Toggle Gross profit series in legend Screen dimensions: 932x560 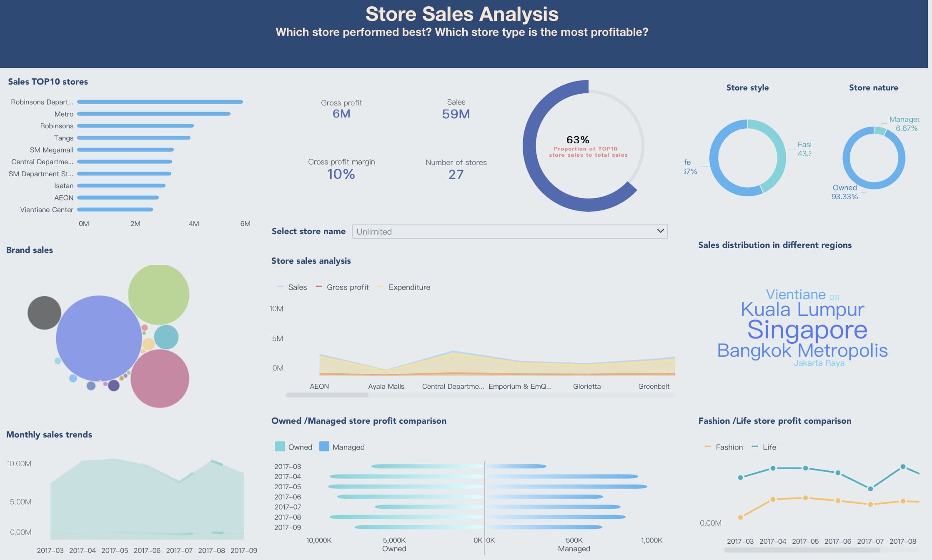coord(342,287)
